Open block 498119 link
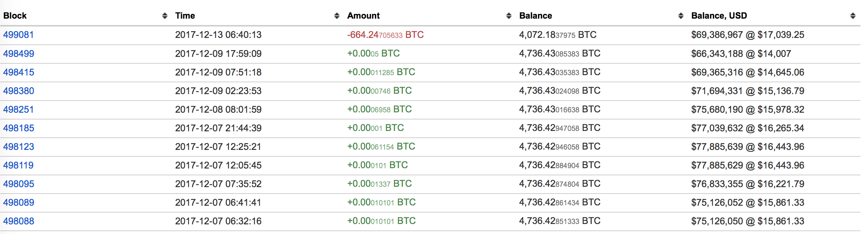 [19, 165]
